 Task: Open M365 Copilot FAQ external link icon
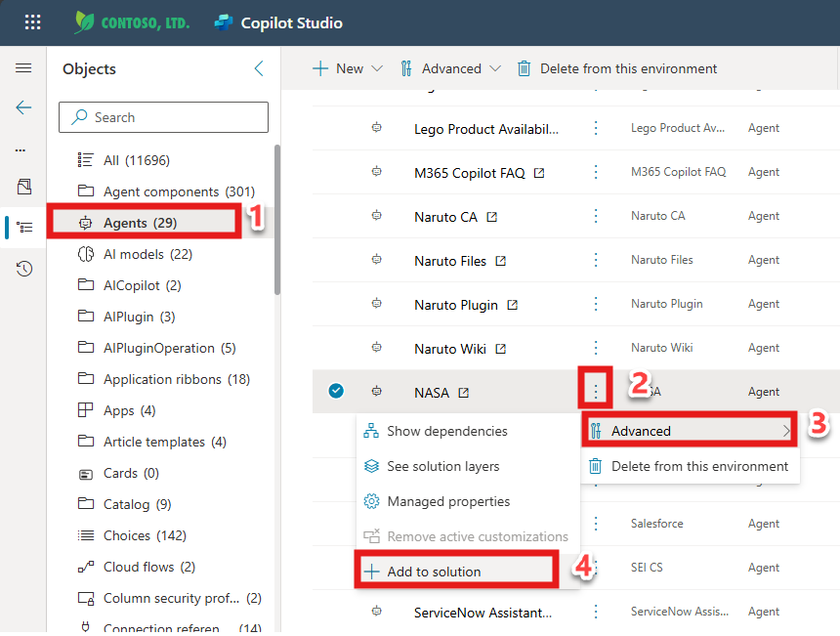point(539,173)
